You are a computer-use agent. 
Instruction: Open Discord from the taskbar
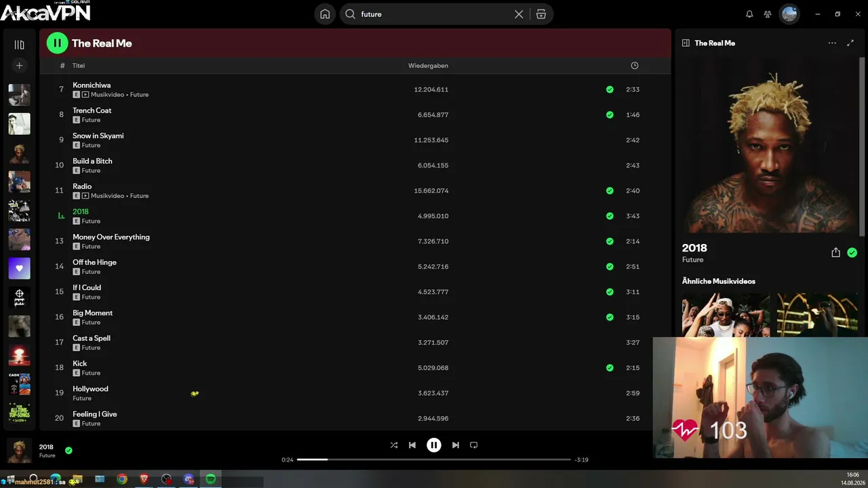tap(189, 479)
